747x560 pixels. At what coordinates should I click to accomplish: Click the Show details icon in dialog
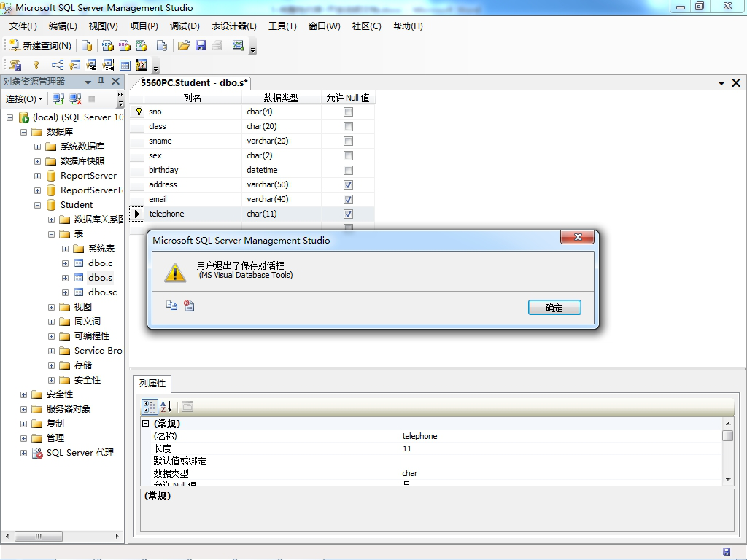[189, 306]
